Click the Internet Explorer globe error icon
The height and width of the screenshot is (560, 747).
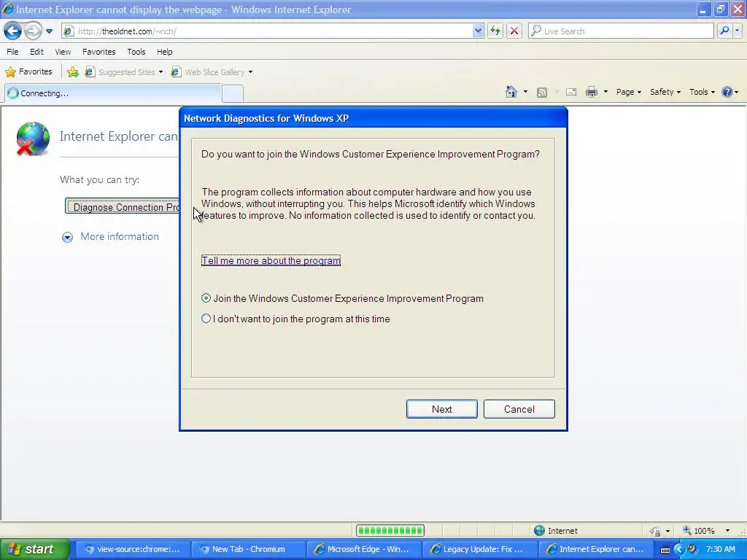point(33,139)
